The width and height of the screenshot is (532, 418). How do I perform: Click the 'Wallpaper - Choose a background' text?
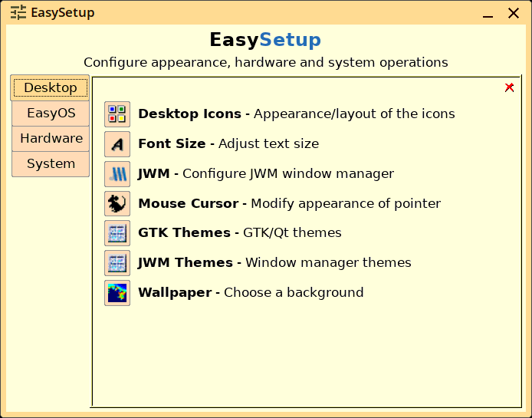coord(251,293)
